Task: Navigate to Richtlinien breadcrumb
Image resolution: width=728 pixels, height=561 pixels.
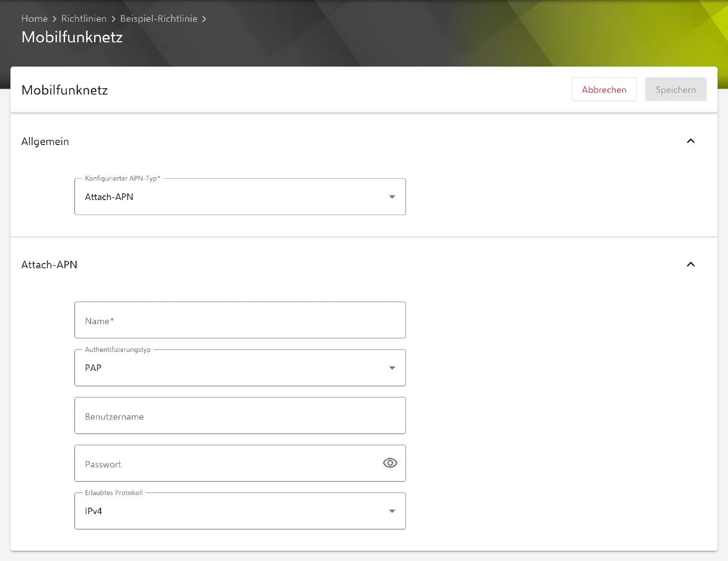Action: [x=84, y=19]
